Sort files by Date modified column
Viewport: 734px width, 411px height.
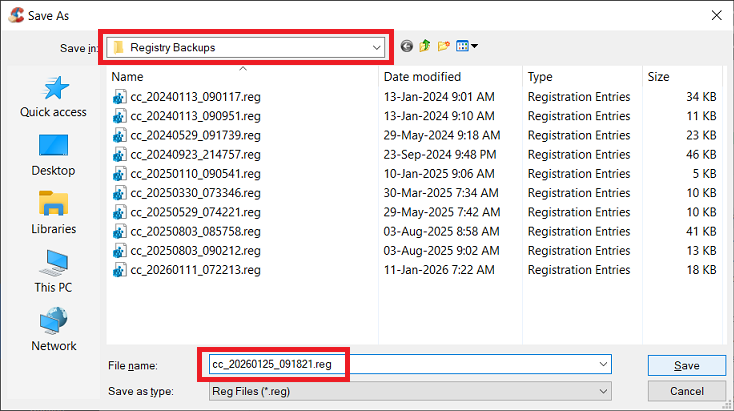[450, 76]
